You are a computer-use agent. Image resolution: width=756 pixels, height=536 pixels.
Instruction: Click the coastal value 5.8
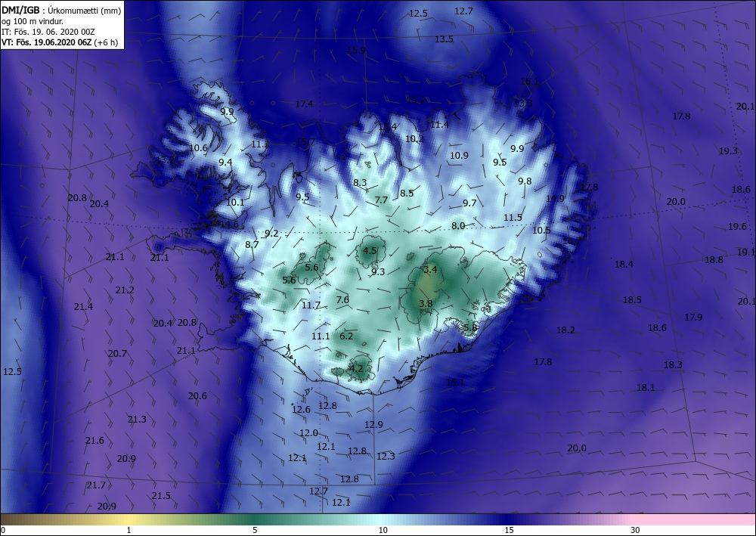tap(470, 327)
